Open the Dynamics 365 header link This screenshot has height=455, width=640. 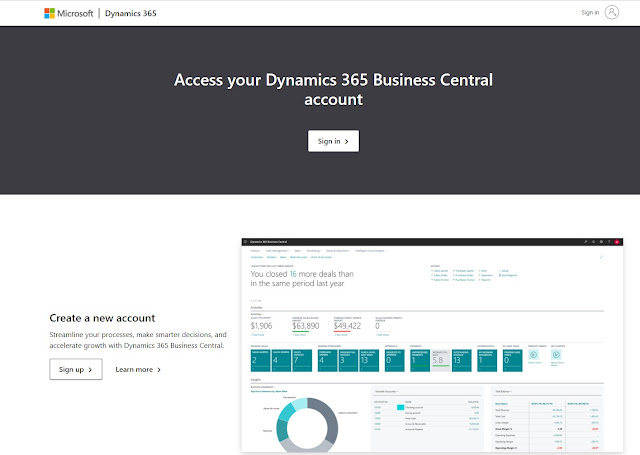(131, 13)
